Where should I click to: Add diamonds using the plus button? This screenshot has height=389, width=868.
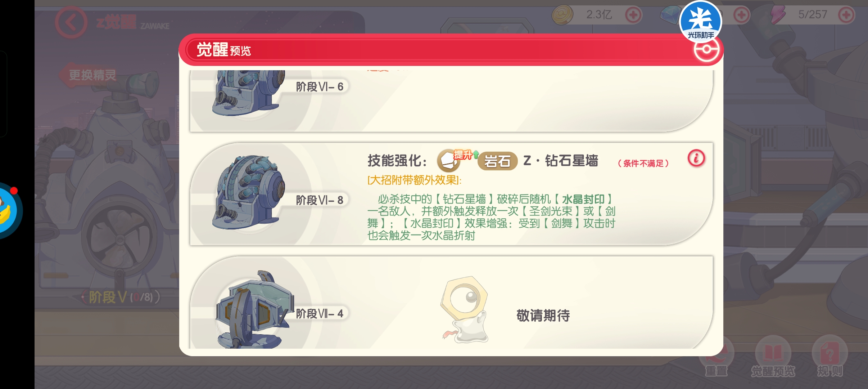[x=741, y=15]
